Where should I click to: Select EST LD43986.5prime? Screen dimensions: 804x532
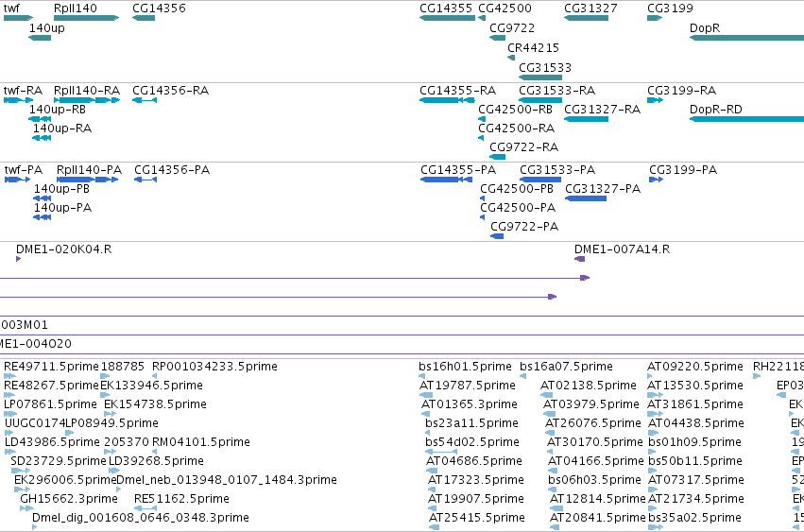(52, 442)
